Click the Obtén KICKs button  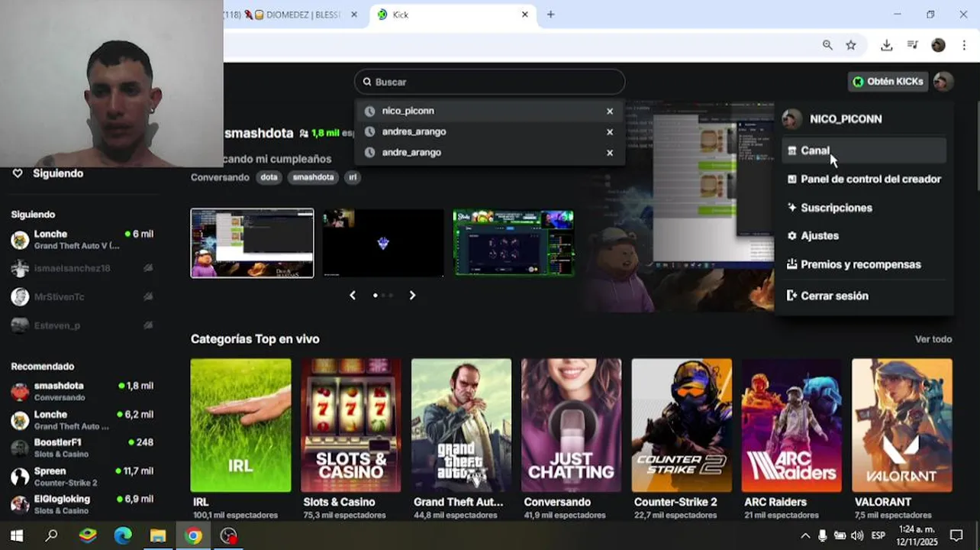pyautogui.click(x=888, y=82)
